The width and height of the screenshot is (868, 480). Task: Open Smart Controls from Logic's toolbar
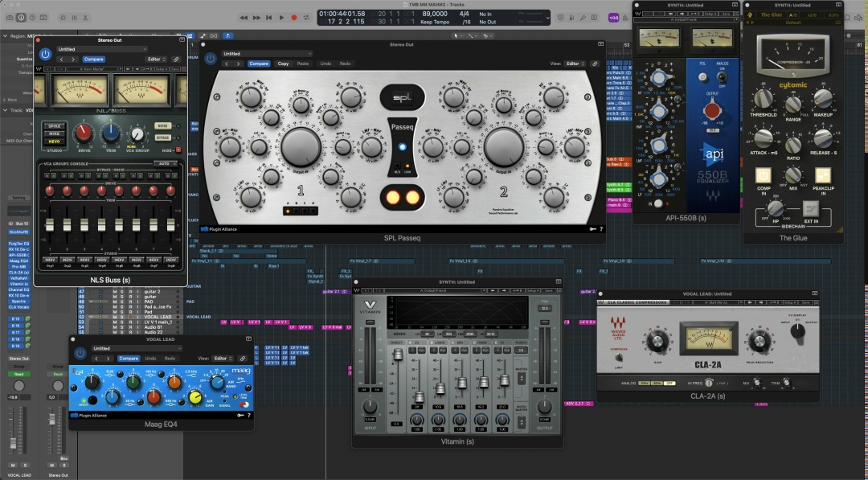tap(63, 18)
